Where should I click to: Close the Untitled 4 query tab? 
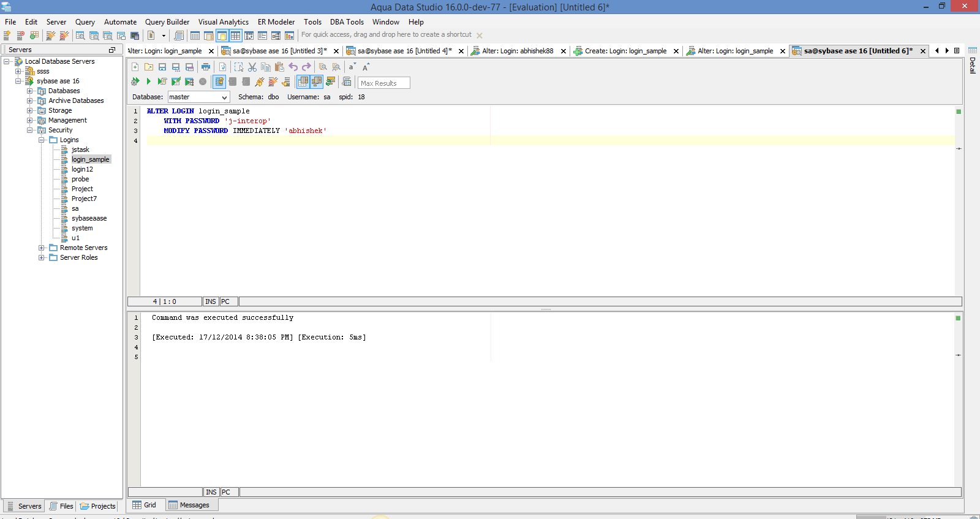[461, 51]
